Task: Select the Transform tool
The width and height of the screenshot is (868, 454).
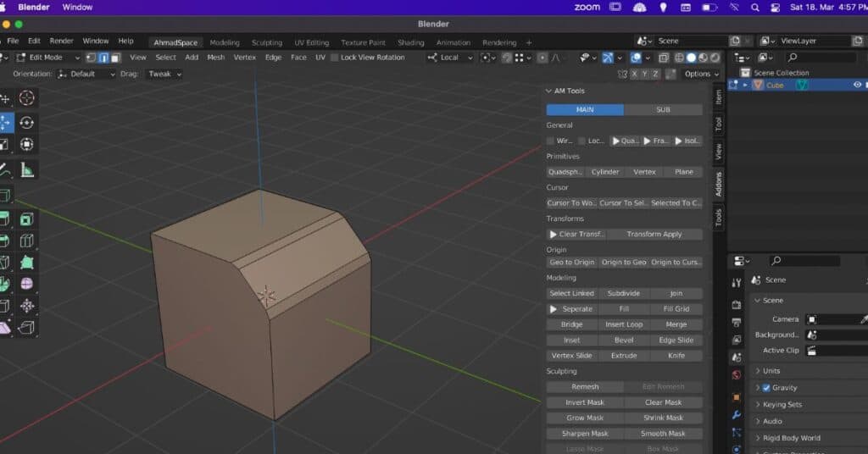Action: 26,144
